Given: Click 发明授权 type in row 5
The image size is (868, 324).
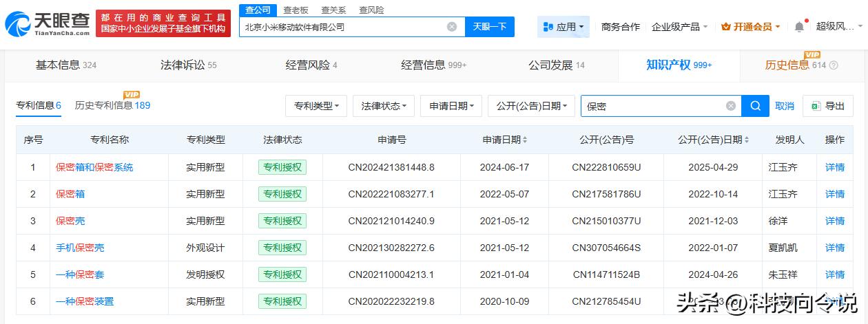Looking at the screenshot, I should [205, 274].
